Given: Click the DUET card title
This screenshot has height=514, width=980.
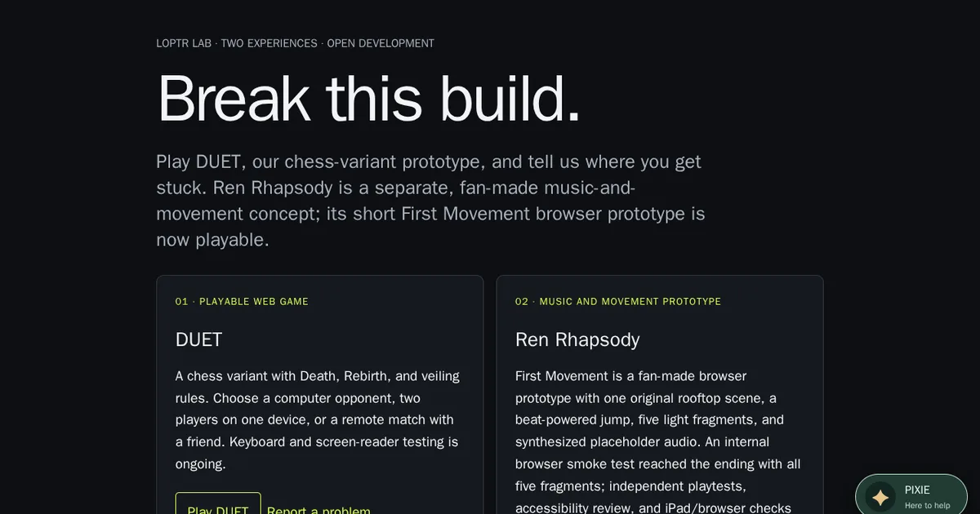Looking at the screenshot, I should (198, 339).
